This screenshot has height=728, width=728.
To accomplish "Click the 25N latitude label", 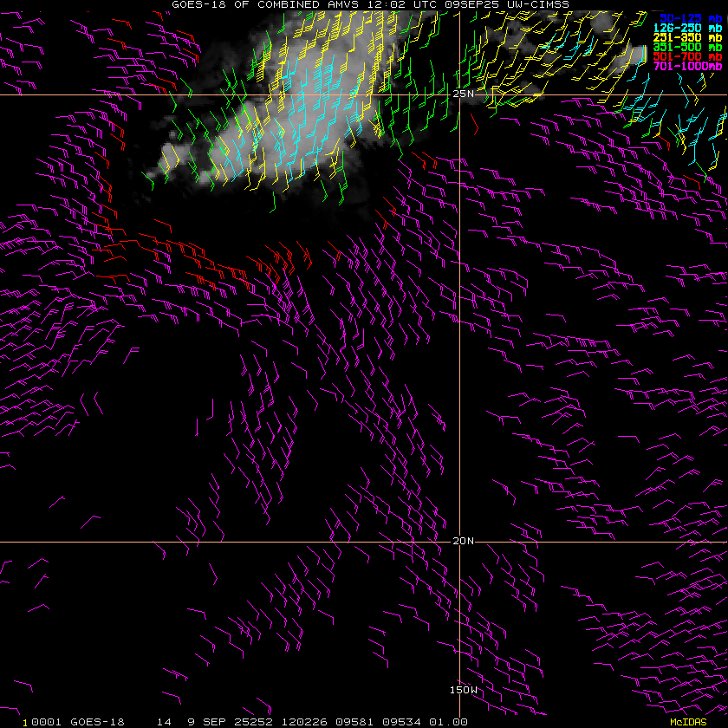I will tap(464, 94).
